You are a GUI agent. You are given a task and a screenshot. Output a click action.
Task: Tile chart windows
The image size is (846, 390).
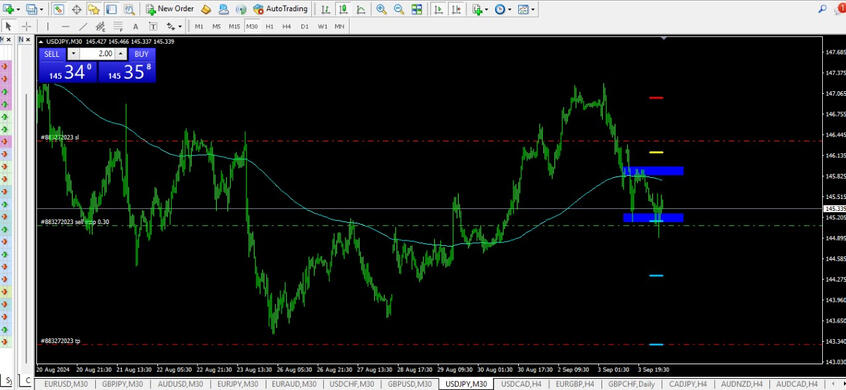[417, 9]
